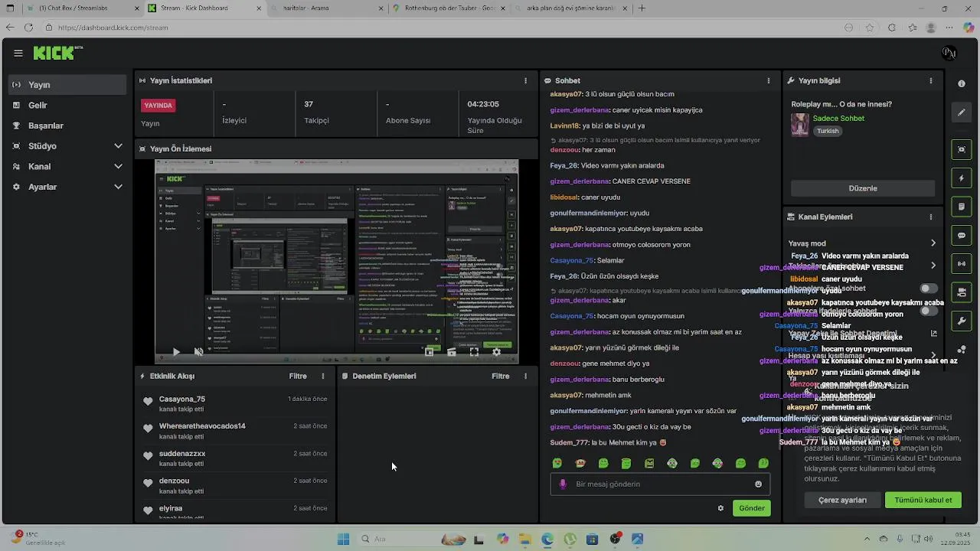The image size is (980, 551).
Task: Toggle the channel actions widget icon in the sidebar
Action: (962, 292)
